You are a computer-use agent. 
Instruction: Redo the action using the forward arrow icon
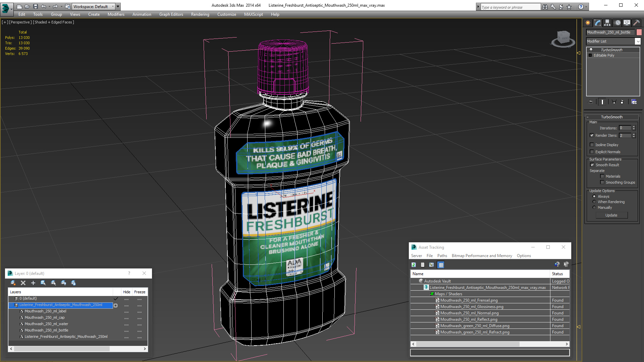coord(55,6)
